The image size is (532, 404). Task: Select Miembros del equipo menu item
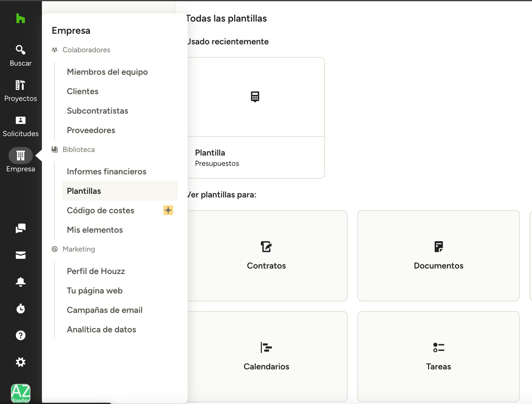[107, 72]
